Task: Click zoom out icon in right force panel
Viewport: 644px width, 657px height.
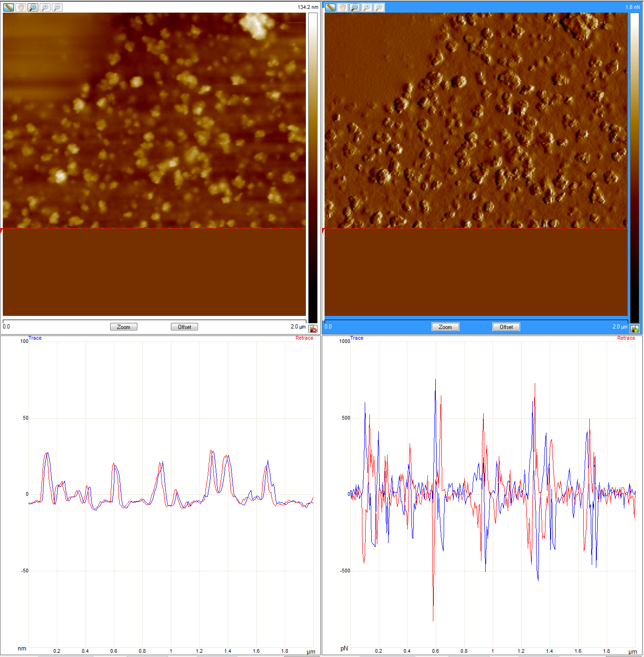Action: click(x=379, y=7)
